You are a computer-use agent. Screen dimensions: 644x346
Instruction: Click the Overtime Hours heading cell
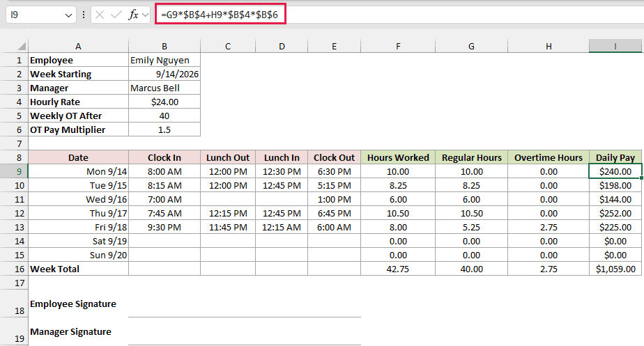pyautogui.click(x=549, y=157)
